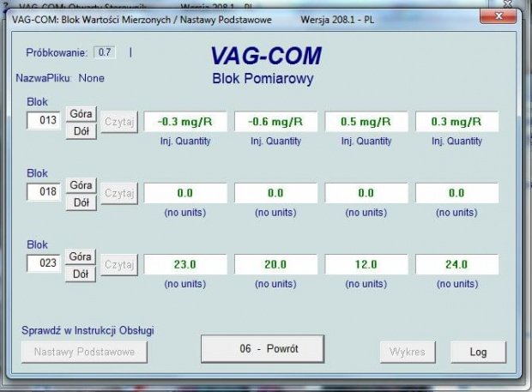Click Sprawdź w Instrukcji Obsługi text

[x=88, y=330]
